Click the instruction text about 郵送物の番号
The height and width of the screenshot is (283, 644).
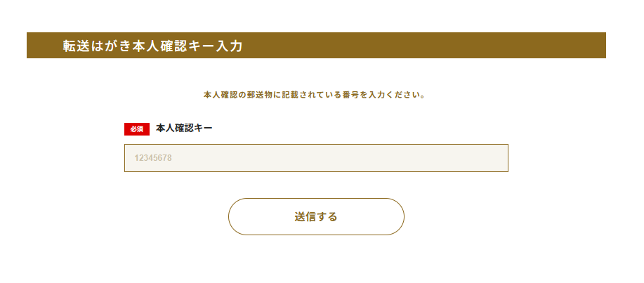click(314, 94)
